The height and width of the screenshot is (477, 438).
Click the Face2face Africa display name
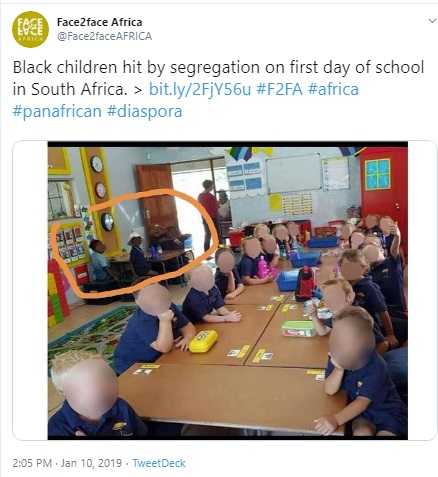99,22
